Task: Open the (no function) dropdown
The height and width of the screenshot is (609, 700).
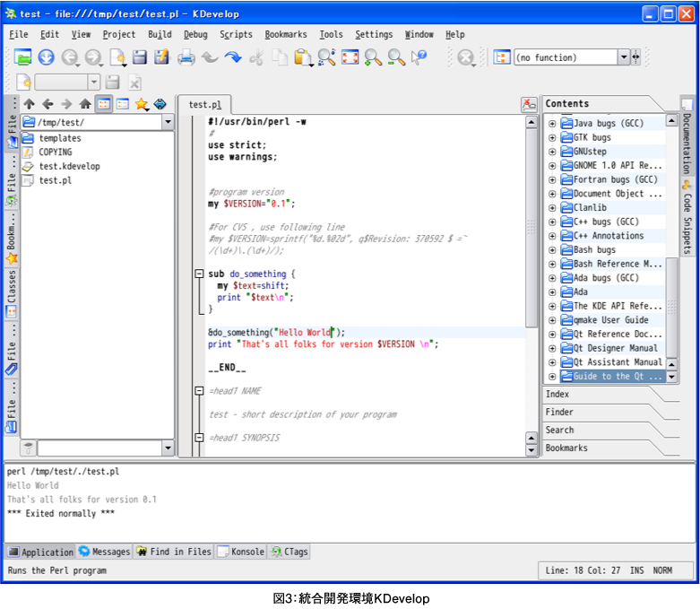Action: click(x=624, y=57)
